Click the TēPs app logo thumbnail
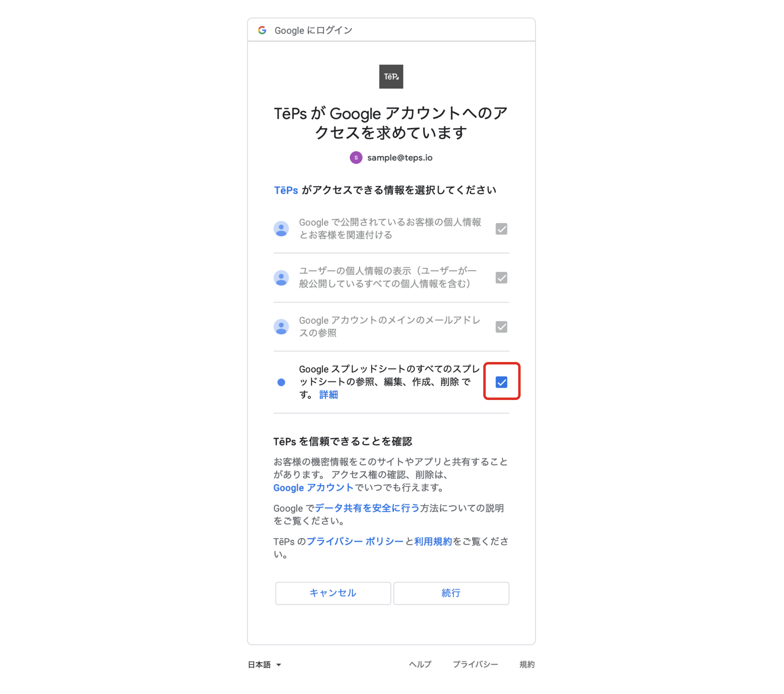Image resolution: width=784 pixels, height=694 pixels. coord(391,76)
